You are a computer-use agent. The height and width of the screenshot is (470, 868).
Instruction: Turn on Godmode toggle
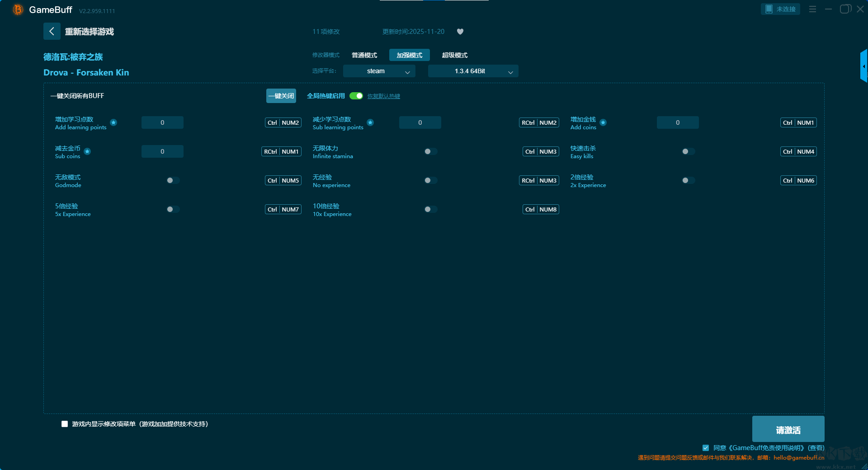(173, 180)
